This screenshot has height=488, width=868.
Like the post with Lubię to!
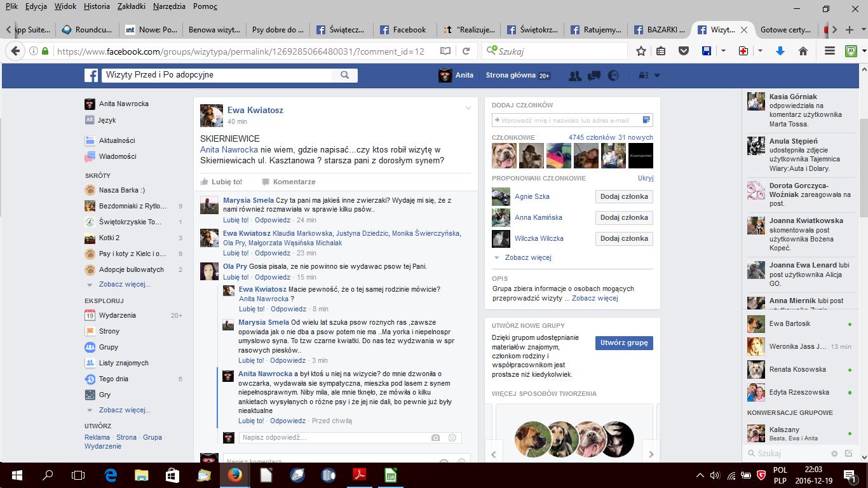[x=221, y=182]
